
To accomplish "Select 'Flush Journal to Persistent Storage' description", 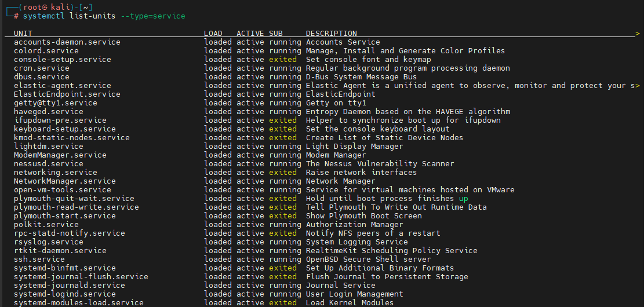I will (x=387, y=277).
